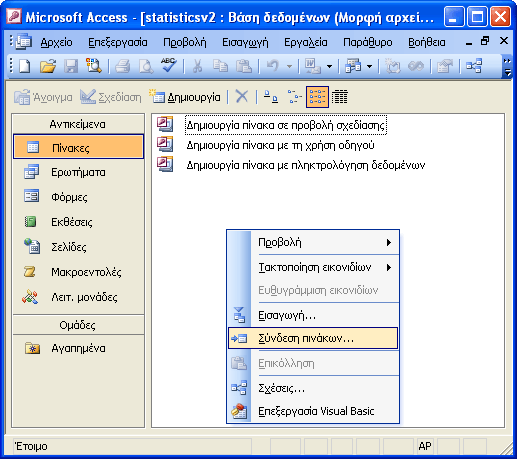This screenshot has width=517, height=459.
Task: Open the Analyze dropdown arrow
Action: tap(369, 66)
